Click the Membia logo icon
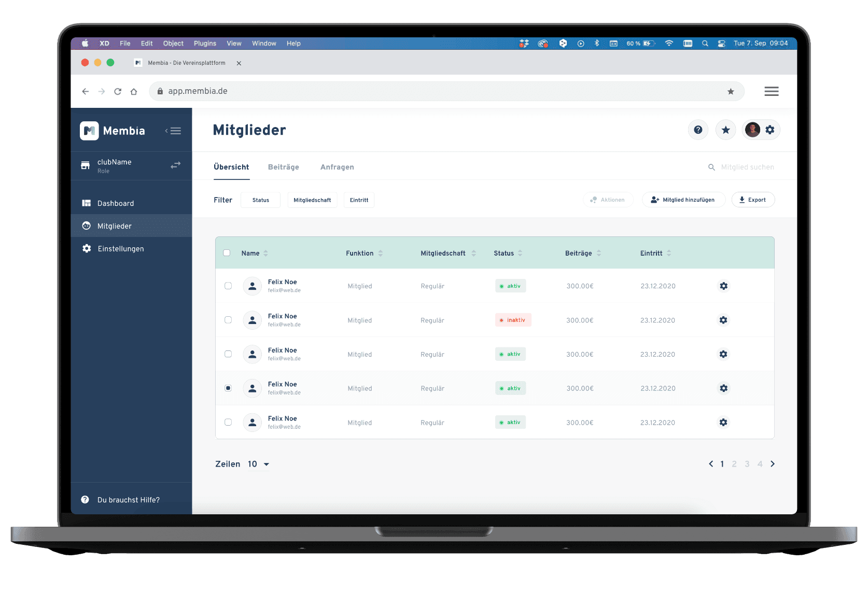This screenshot has height=604, width=868. click(x=89, y=131)
